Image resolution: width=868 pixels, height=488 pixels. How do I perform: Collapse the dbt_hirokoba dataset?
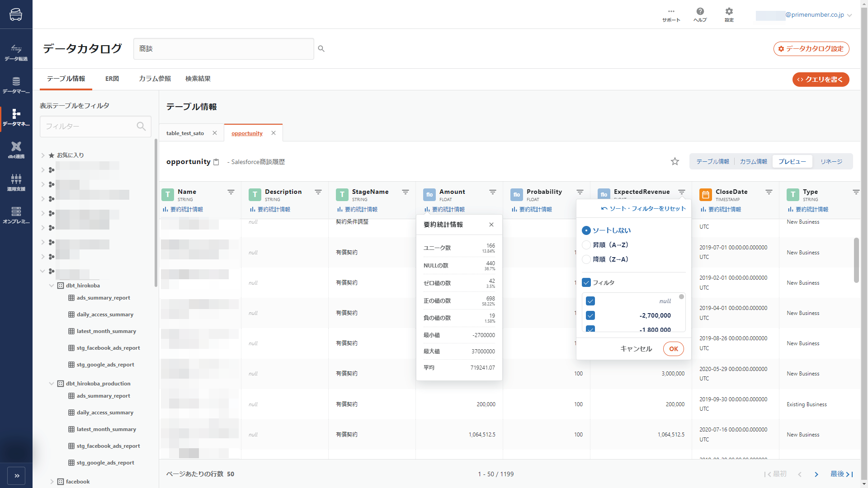(52, 286)
